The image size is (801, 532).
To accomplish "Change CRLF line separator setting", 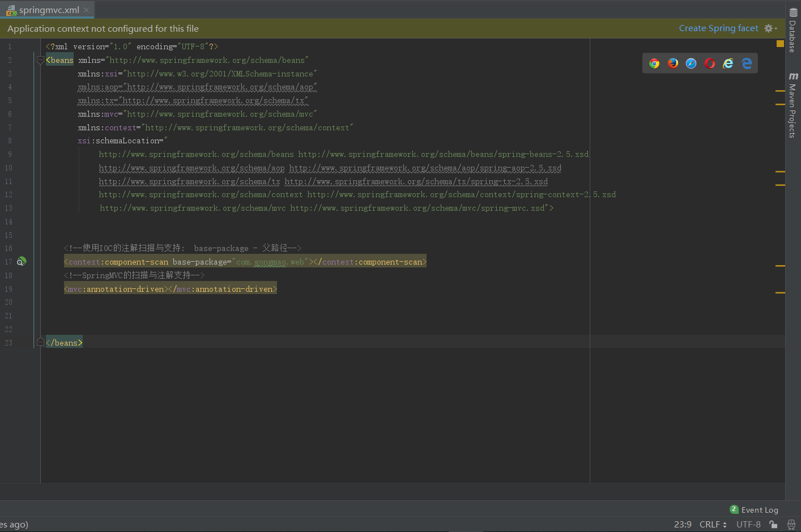I will [713, 525].
